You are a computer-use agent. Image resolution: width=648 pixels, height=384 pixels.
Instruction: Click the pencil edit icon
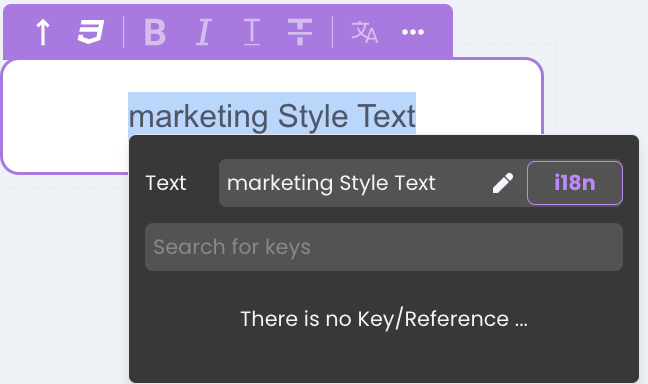pos(503,183)
